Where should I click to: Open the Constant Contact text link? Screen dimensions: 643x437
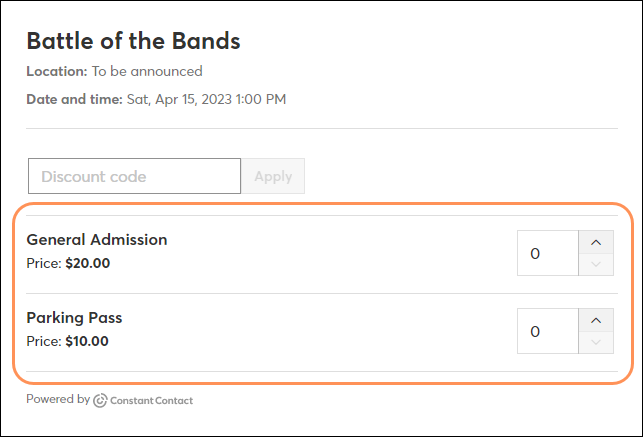(x=151, y=401)
